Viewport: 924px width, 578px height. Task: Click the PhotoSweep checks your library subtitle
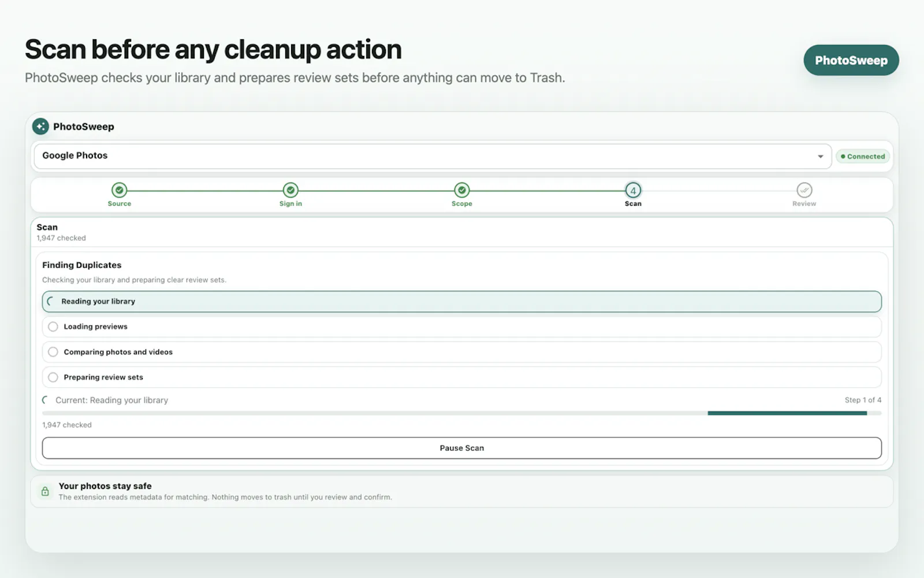click(x=295, y=78)
